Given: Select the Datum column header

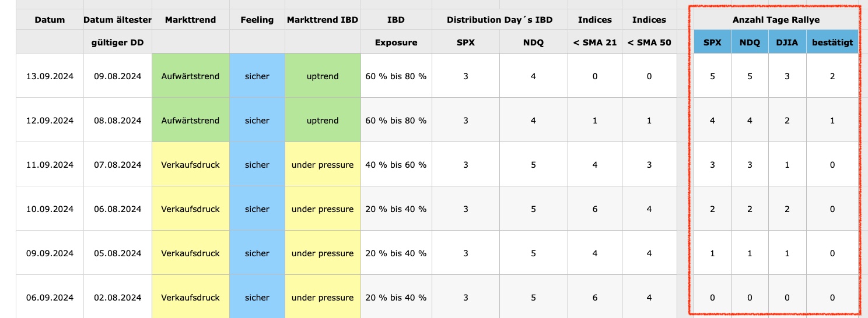Looking at the screenshot, I should point(50,20).
